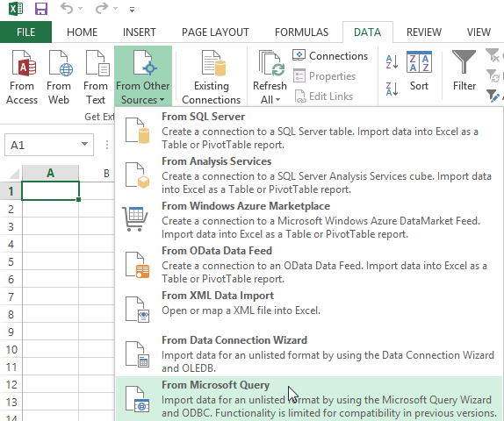Import data From Web

point(59,77)
